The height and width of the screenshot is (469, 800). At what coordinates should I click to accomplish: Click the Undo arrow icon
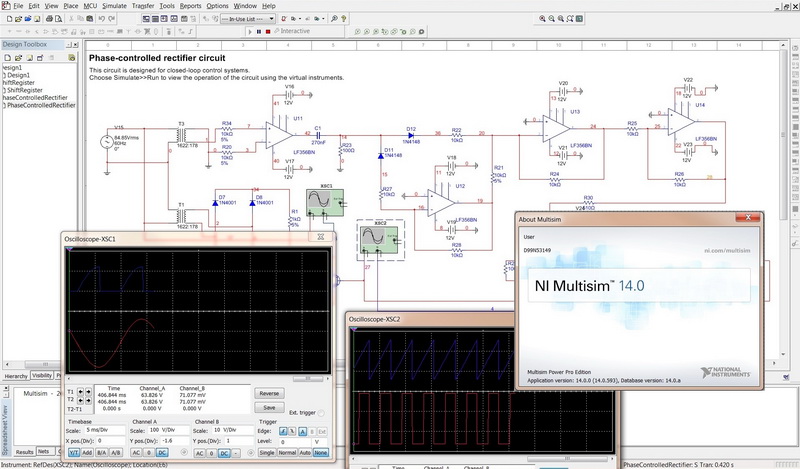(102, 19)
